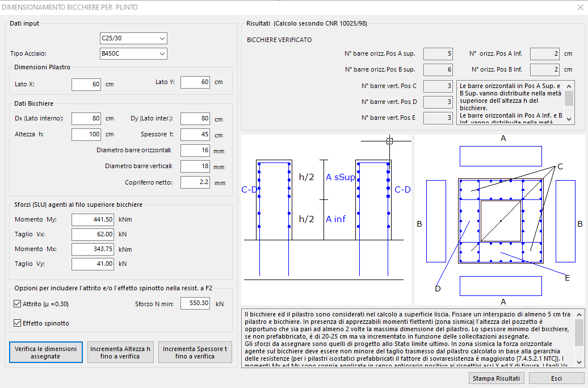Select the pilastro Lato X field
588x388 pixels.
tap(86, 85)
